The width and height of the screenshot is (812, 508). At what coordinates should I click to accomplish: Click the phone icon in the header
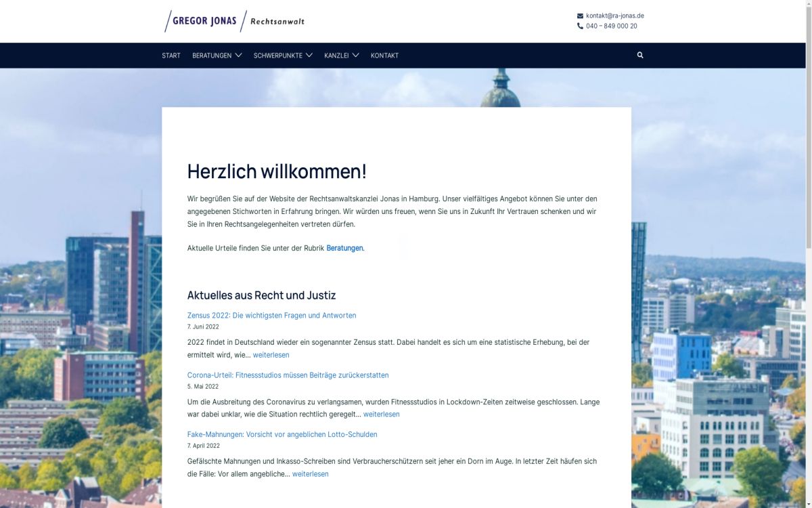[x=579, y=26]
